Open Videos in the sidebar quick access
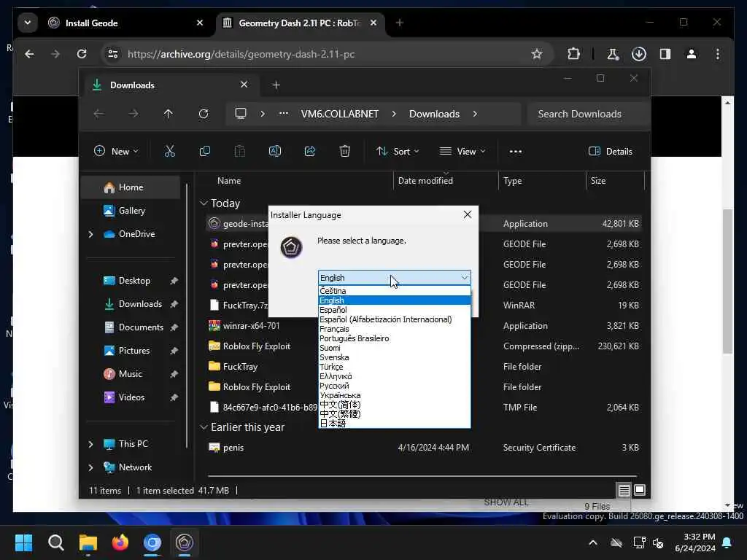This screenshot has width=747, height=560. [x=131, y=397]
